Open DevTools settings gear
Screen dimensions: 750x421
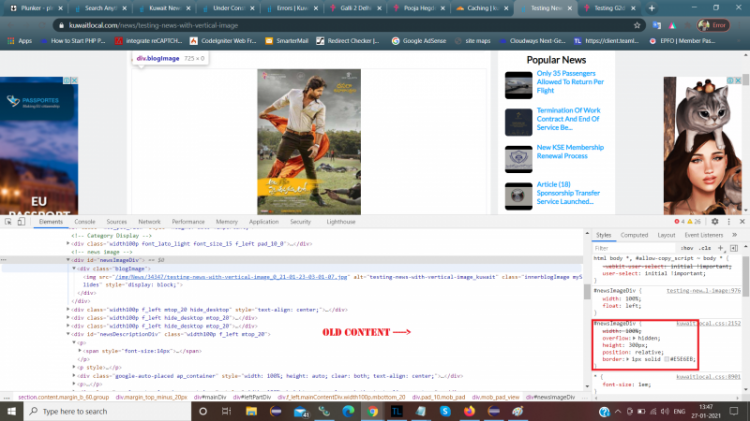tap(715, 222)
